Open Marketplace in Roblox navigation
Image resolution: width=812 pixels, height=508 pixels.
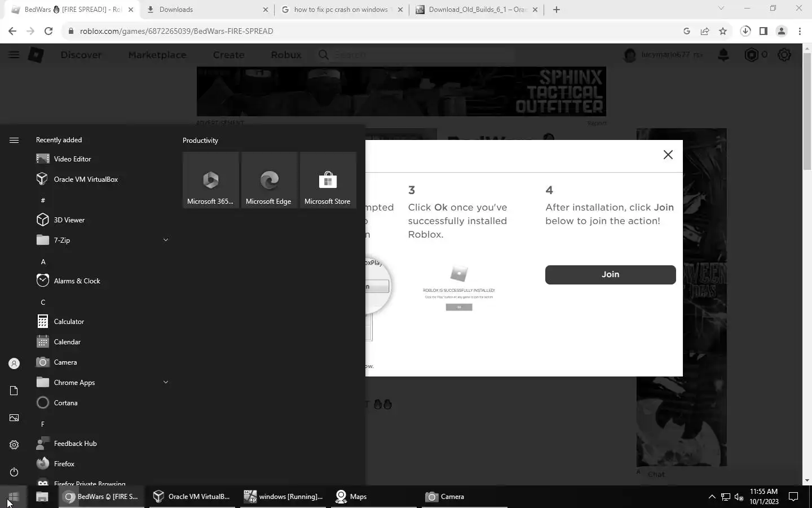coord(157,55)
